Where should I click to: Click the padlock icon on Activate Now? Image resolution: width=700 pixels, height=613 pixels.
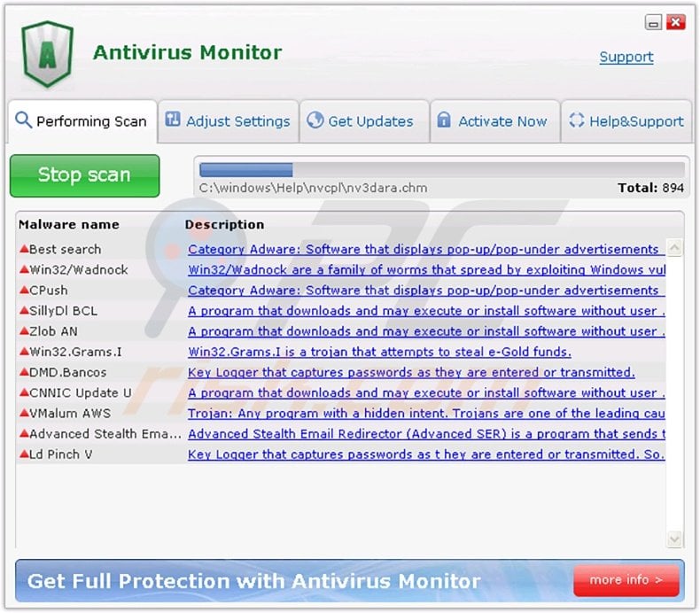tap(443, 120)
